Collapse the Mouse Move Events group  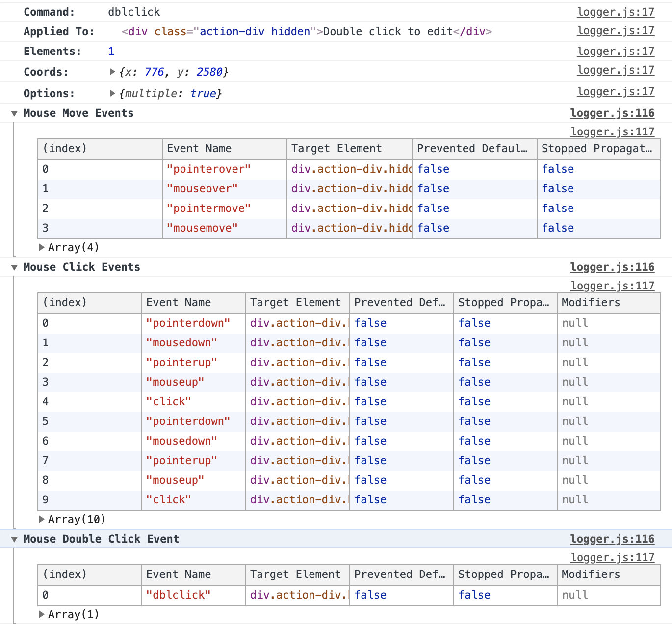click(14, 113)
